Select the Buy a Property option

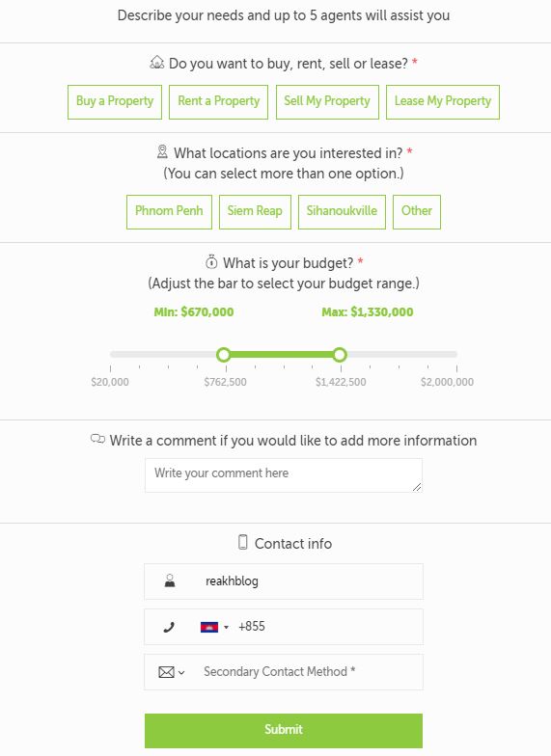(x=115, y=102)
